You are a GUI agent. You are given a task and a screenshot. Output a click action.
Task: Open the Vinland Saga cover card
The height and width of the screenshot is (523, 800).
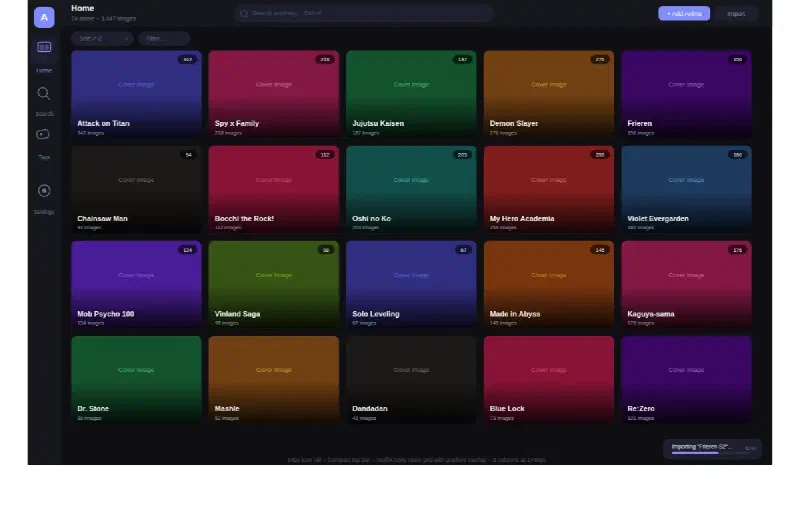click(274, 285)
